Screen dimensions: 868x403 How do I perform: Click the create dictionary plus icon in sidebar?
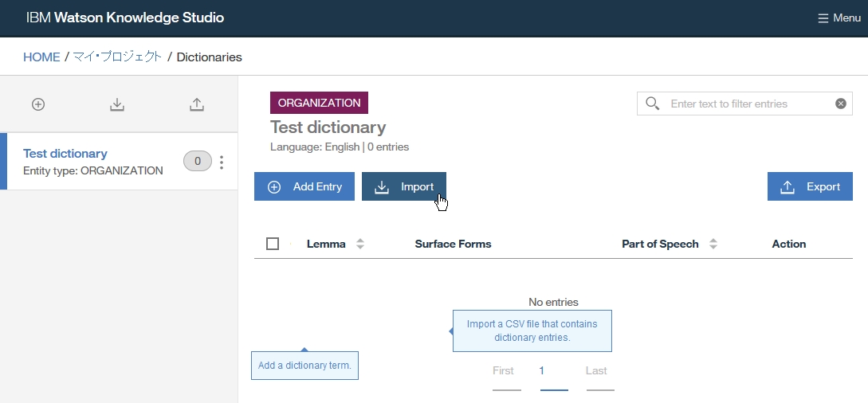pyautogui.click(x=37, y=104)
